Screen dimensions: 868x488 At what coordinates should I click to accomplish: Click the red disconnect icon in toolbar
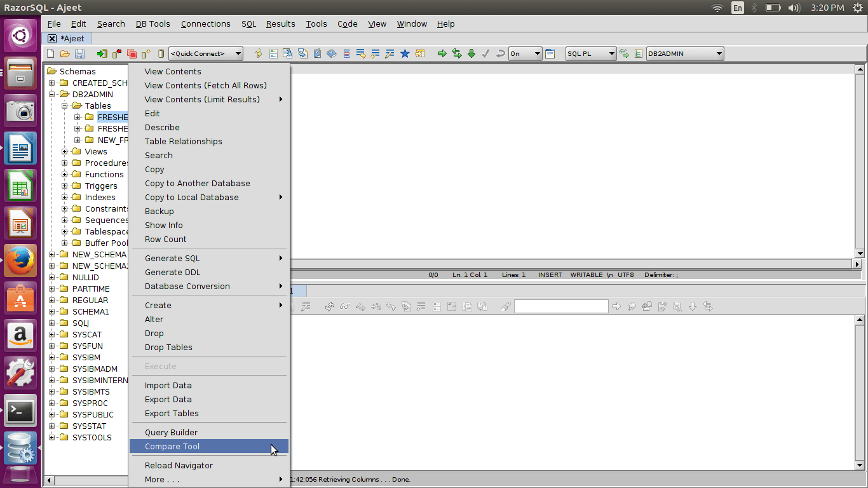117,54
